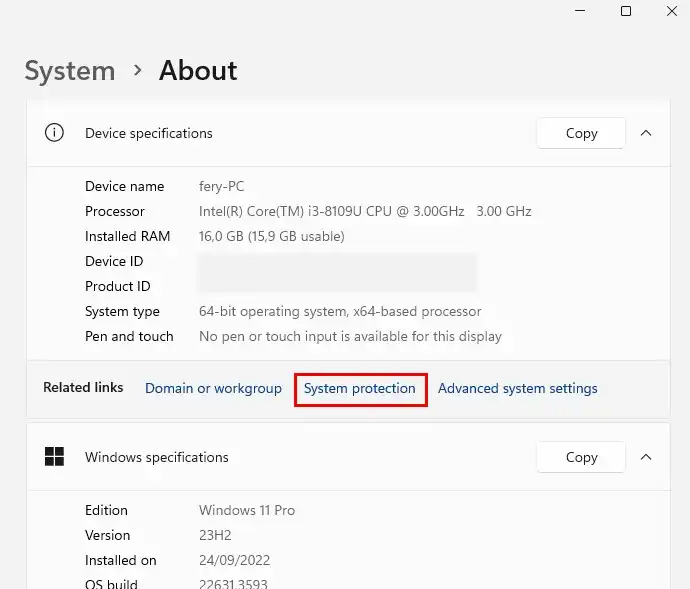Click the Edition label
This screenshot has width=690, height=589.
[x=106, y=510]
